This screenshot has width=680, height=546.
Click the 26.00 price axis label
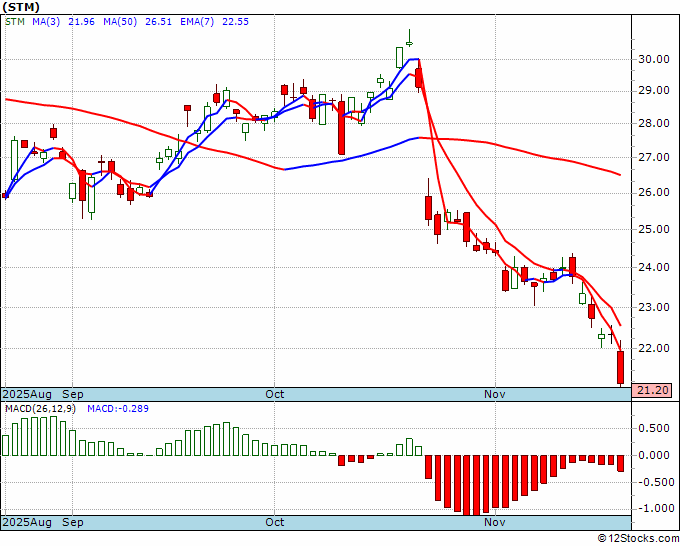[x=654, y=192]
